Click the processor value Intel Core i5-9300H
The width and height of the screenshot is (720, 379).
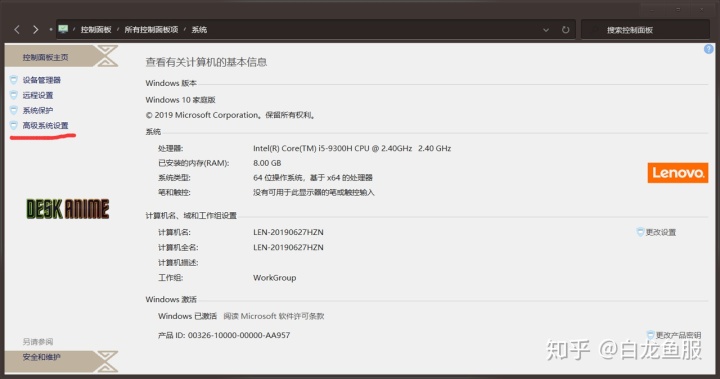(x=352, y=148)
